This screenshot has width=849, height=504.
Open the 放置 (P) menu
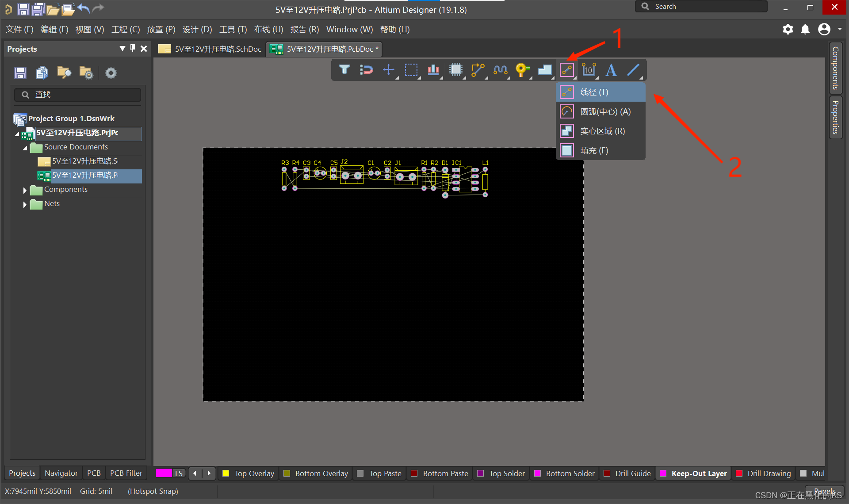(161, 30)
